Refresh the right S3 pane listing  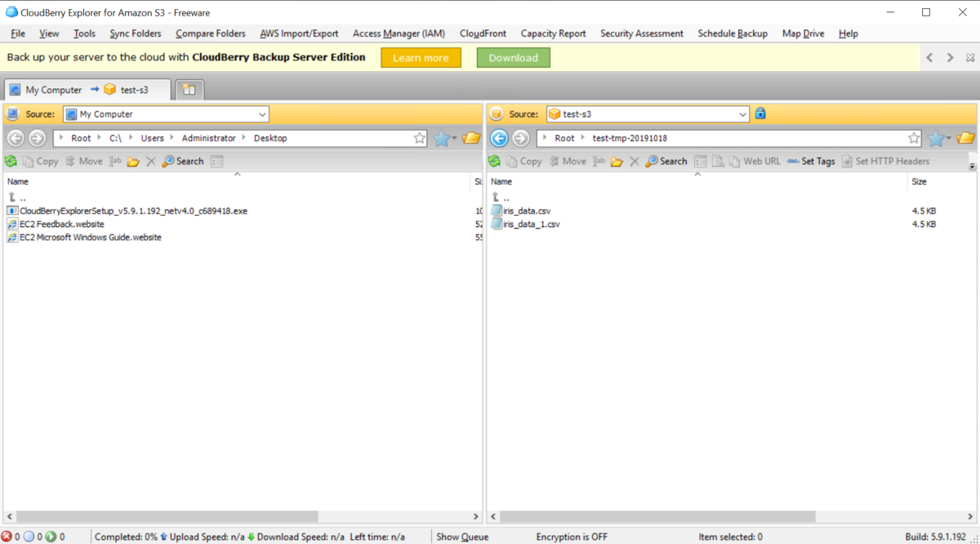(494, 162)
